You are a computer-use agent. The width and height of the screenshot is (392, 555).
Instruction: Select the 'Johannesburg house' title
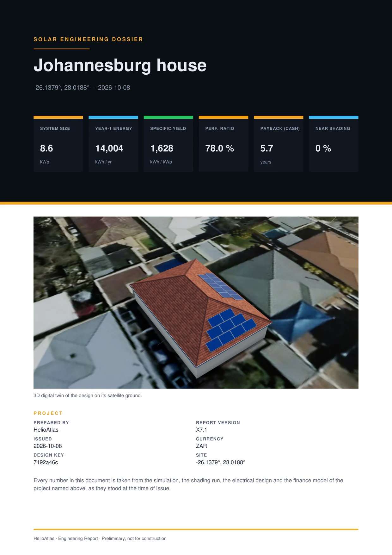[120, 65]
